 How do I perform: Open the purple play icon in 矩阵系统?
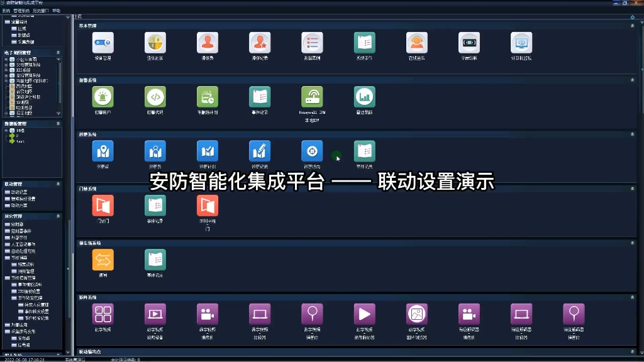pos(365,314)
